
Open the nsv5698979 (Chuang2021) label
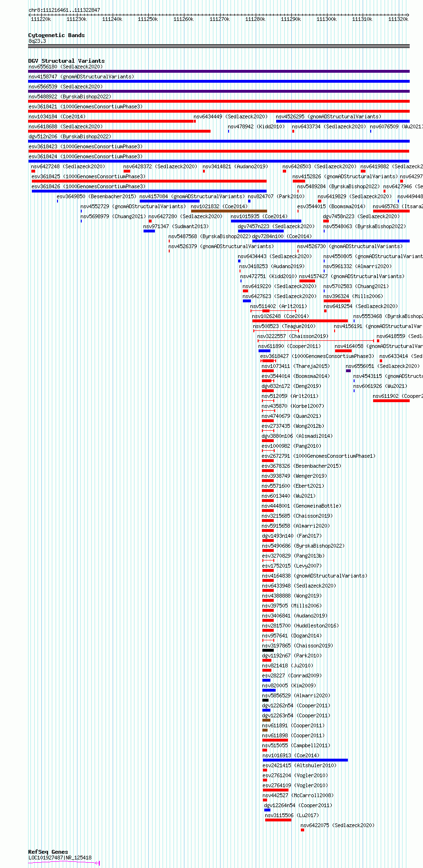point(113,216)
